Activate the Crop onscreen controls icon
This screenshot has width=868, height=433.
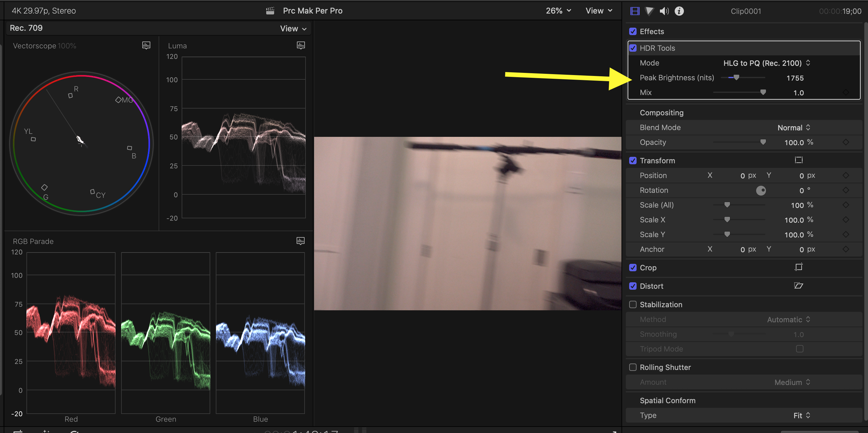coord(798,268)
